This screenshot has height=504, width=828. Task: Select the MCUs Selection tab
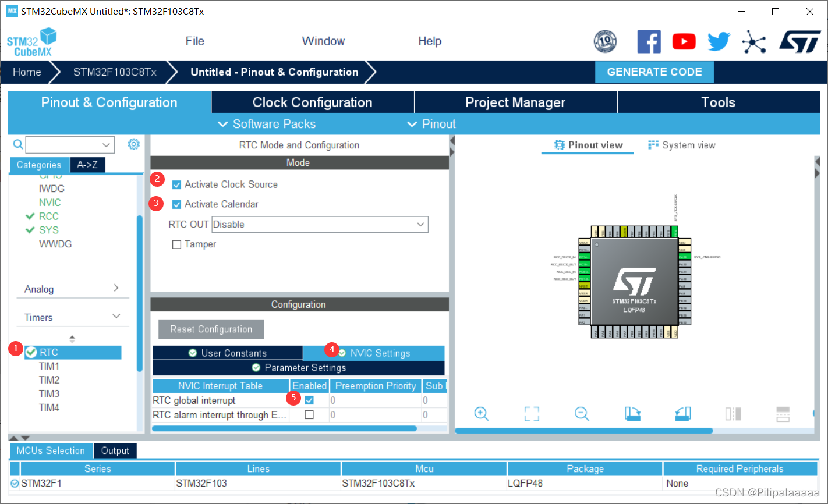[x=51, y=450]
